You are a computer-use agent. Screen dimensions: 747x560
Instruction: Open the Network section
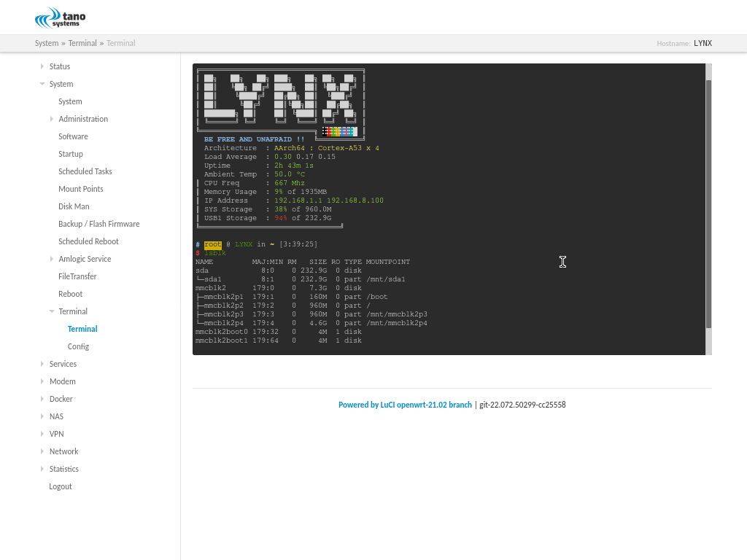tap(64, 451)
